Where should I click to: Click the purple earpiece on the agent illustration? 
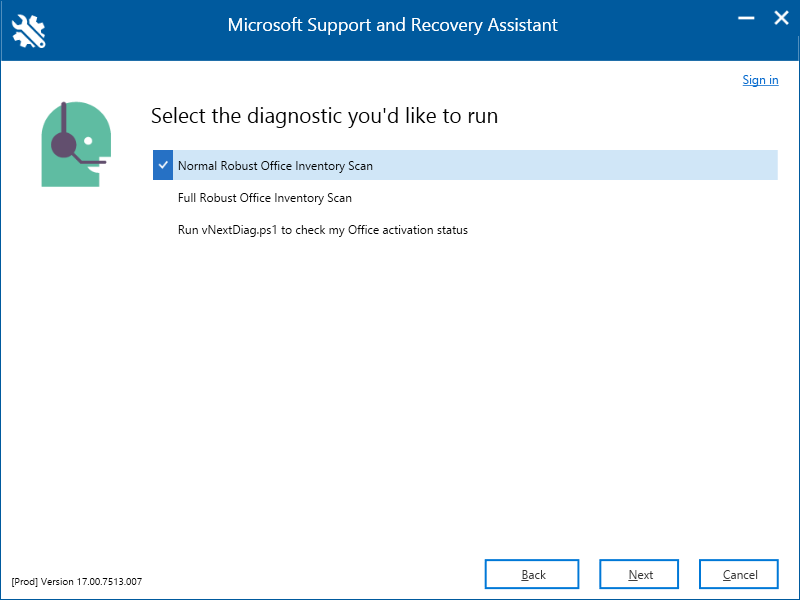[64, 145]
